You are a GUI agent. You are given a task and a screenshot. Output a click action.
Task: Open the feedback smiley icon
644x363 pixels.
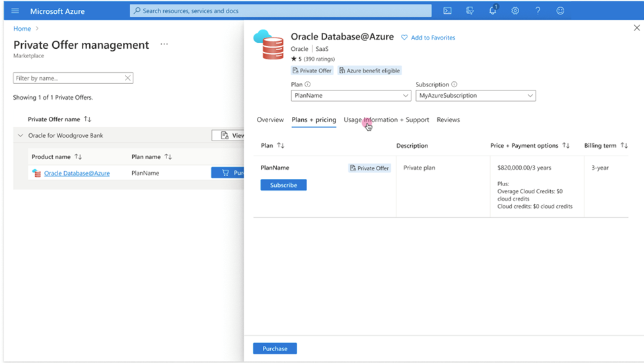[x=560, y=11]
